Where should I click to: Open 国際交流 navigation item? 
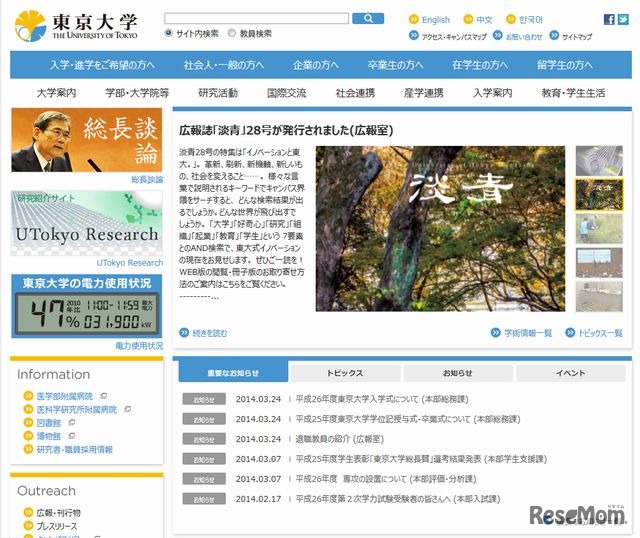287,93
